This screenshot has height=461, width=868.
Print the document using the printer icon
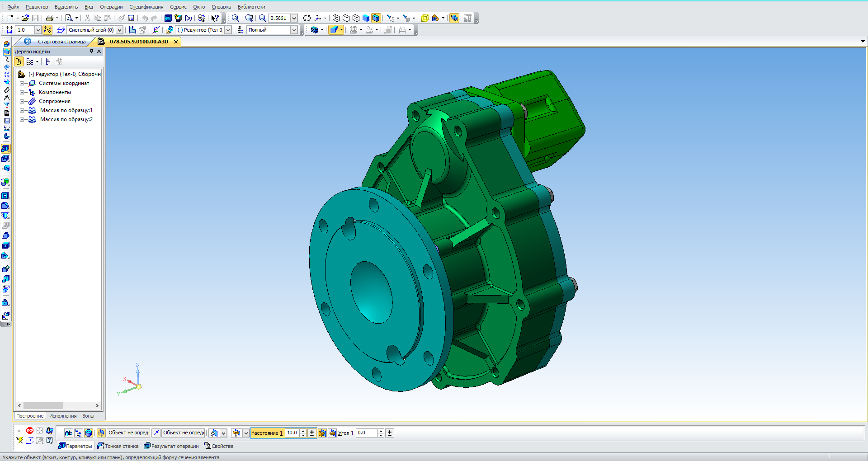[x=50, y=18]
